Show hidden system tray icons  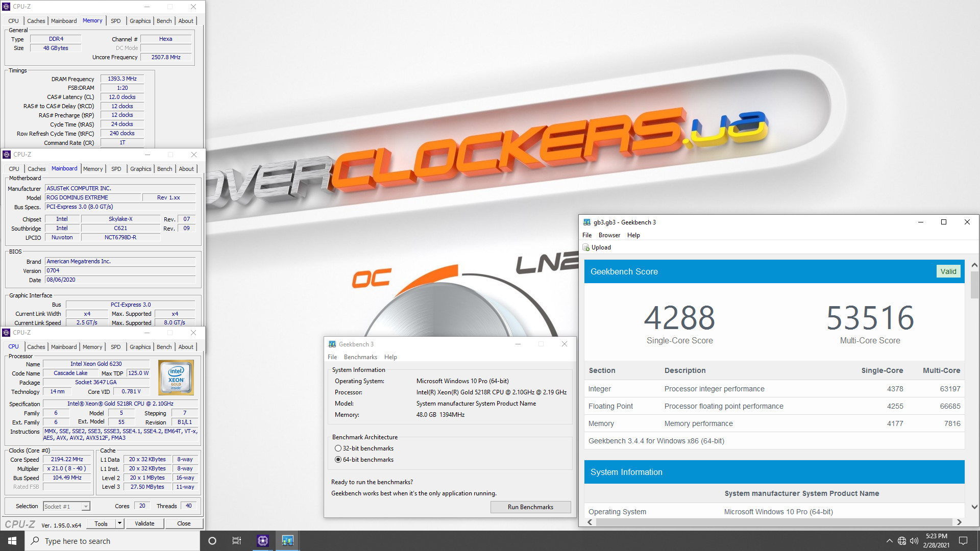pyautogui.click(x=890, y=541)
